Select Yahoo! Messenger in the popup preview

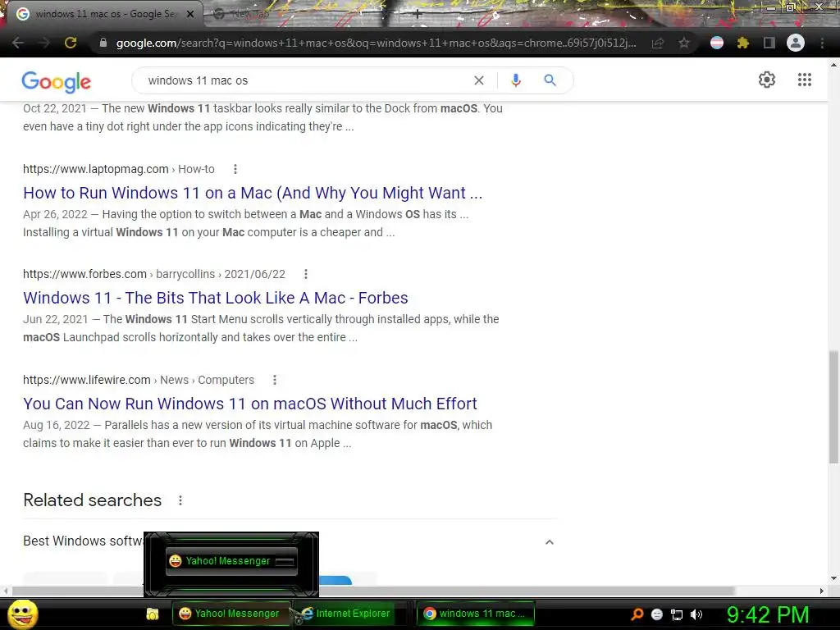pos(231,561)
